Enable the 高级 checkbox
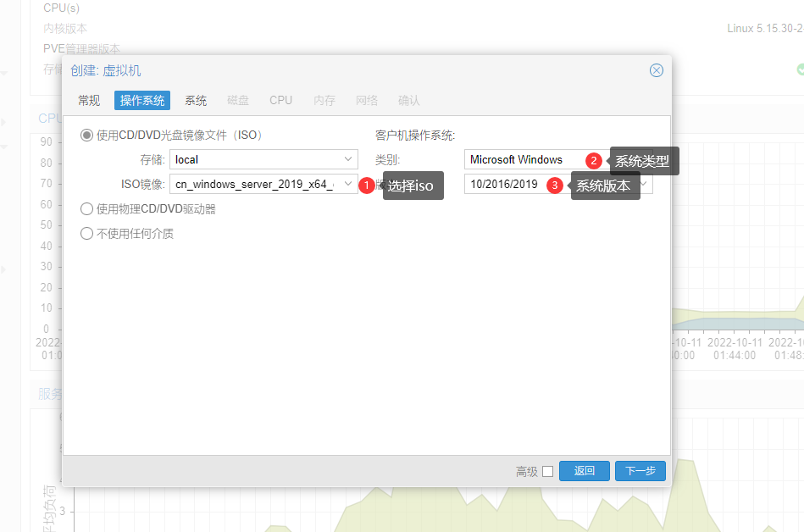Viewport: 804px width, 532px height. point(547,472)
